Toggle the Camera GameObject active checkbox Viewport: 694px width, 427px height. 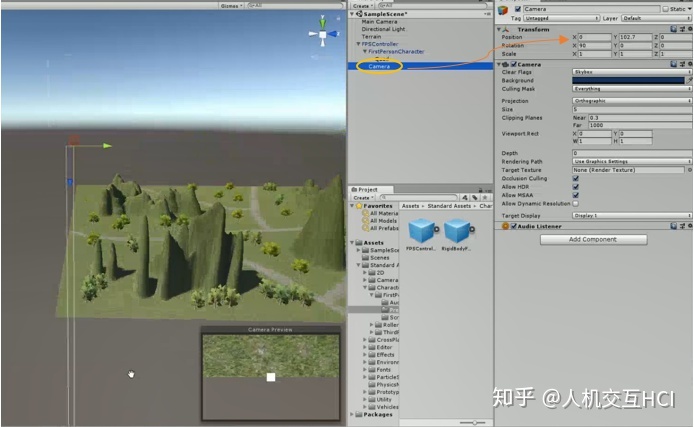click(517, 9)
